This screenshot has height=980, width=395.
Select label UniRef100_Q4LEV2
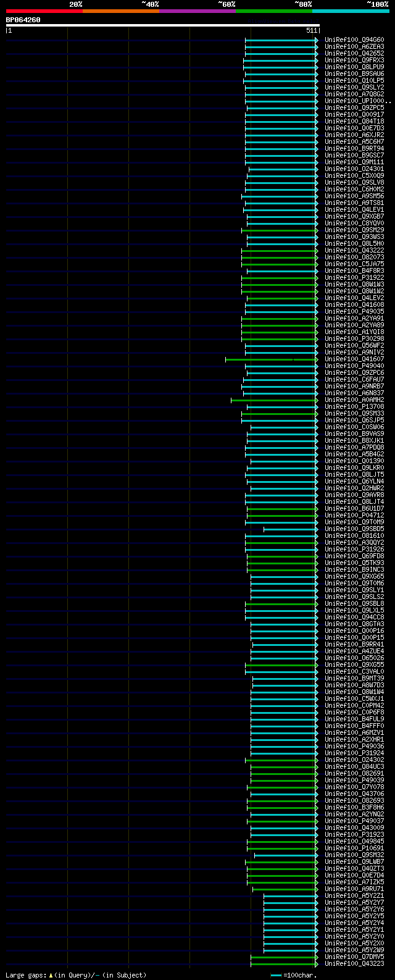354,298
